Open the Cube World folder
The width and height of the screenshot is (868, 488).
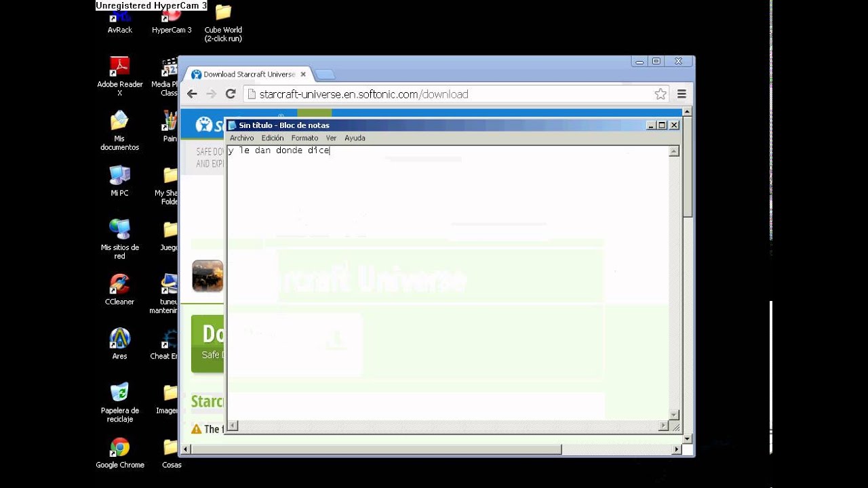click(x=223, y=22)
